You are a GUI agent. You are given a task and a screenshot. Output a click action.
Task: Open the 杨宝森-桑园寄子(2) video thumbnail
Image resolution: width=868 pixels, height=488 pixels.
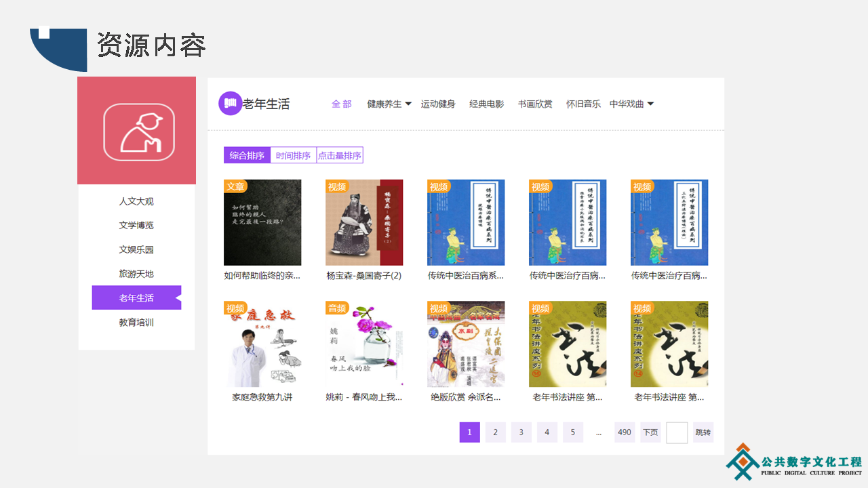(364, 222)
